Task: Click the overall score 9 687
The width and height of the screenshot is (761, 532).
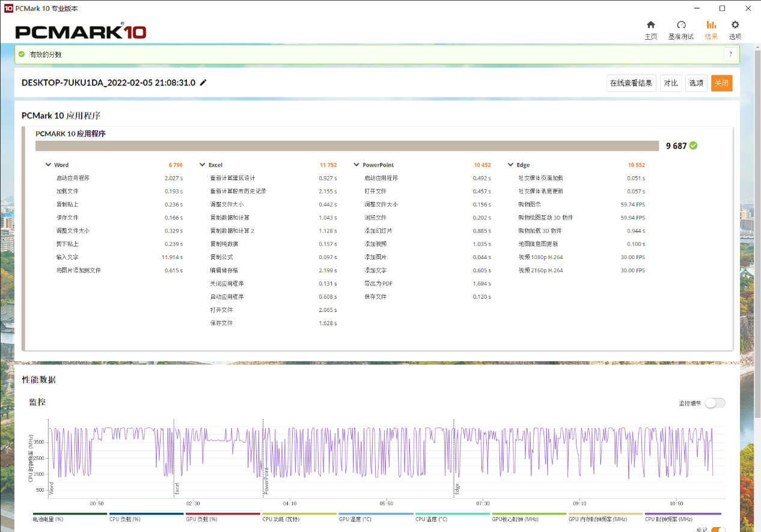Action: (676, 145)
